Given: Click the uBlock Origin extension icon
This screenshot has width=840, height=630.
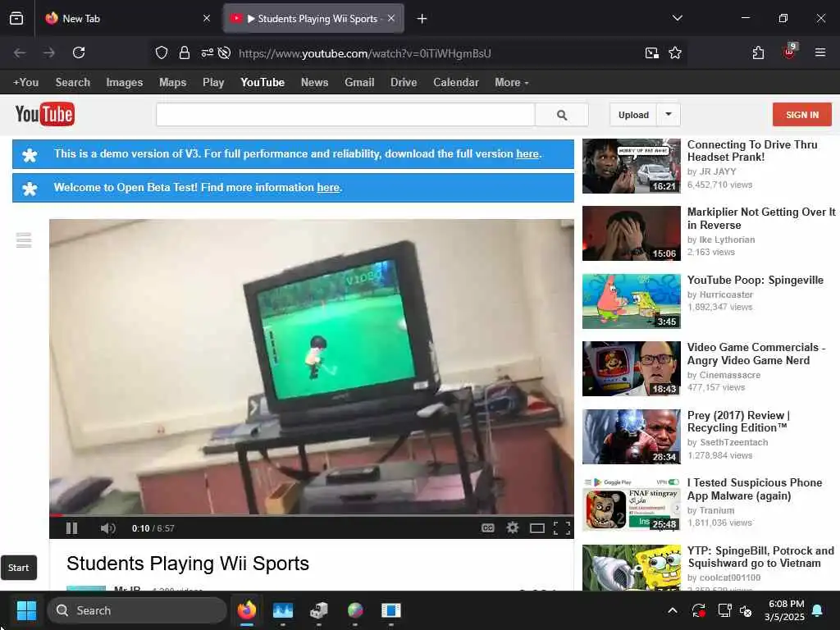Looking at the screenshot, I should coord(790,52).
